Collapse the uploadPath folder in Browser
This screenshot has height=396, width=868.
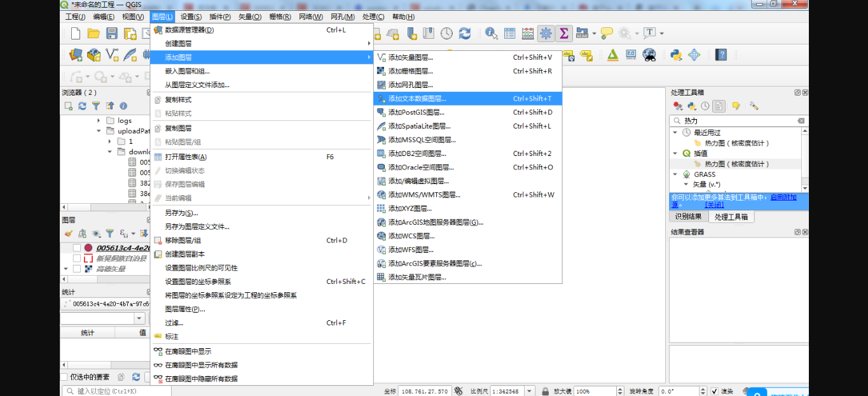tap(99, 131)
